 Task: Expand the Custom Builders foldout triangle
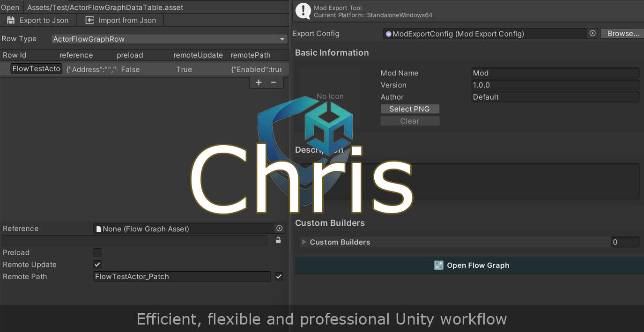coord(304,242)
